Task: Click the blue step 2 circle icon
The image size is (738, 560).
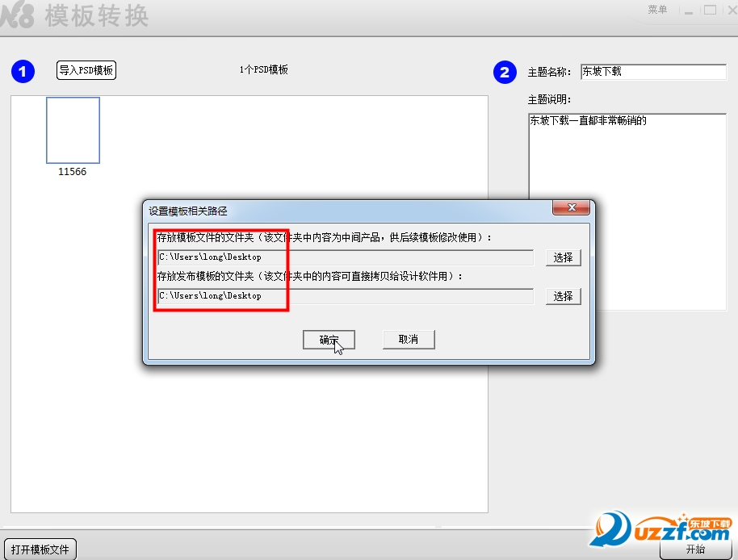Action: (x=505, y=72)
